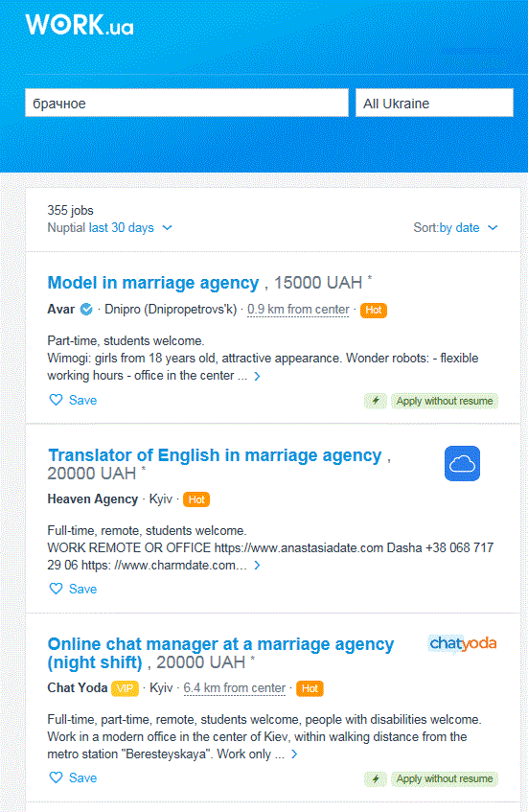Click the heart icon on the Model job
The image size is (528, 812).
point(56,400)
